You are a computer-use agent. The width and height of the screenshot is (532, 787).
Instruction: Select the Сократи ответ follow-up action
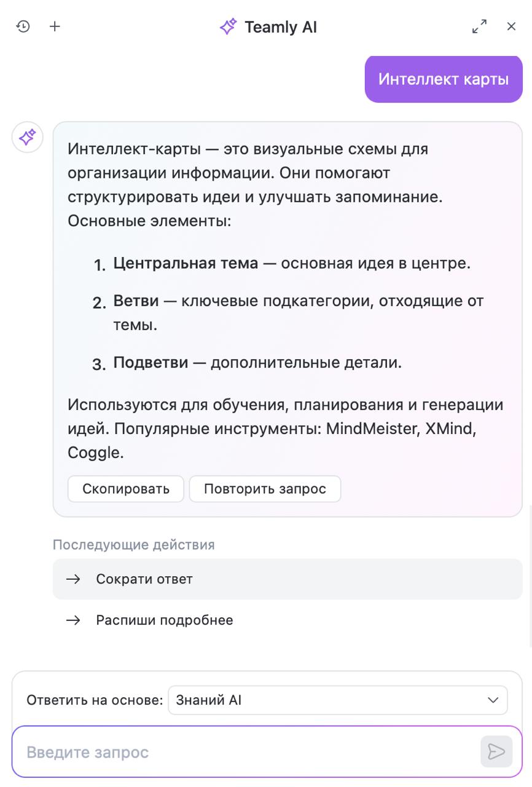(x=144, y=579)
